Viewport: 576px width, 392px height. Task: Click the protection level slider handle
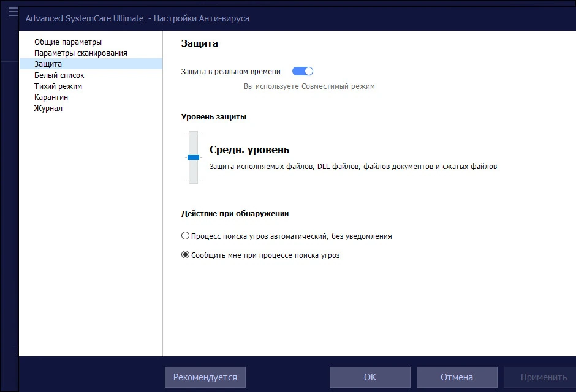point(193,157)
